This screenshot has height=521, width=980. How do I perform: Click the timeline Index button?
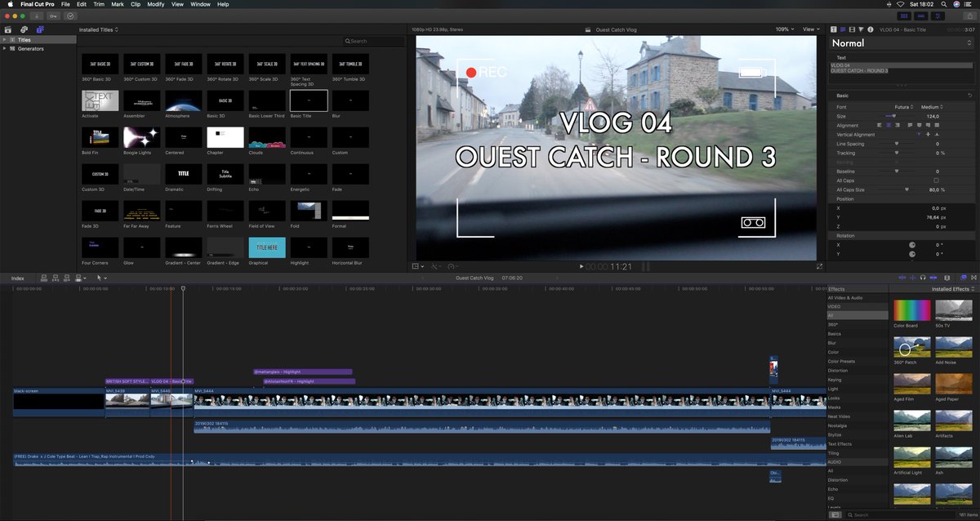point(17,278)
